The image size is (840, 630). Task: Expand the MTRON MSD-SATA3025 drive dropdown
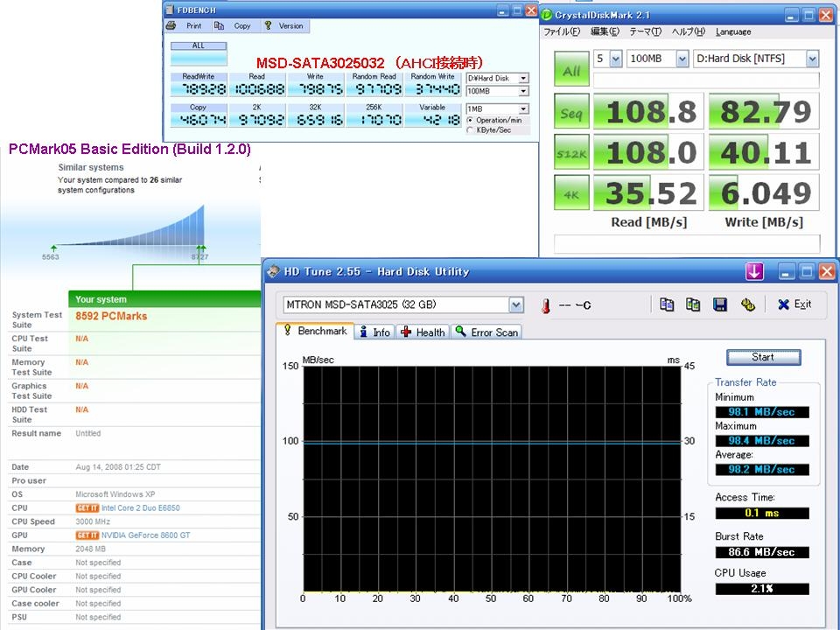pyautogui.click(x=516, y=304)
